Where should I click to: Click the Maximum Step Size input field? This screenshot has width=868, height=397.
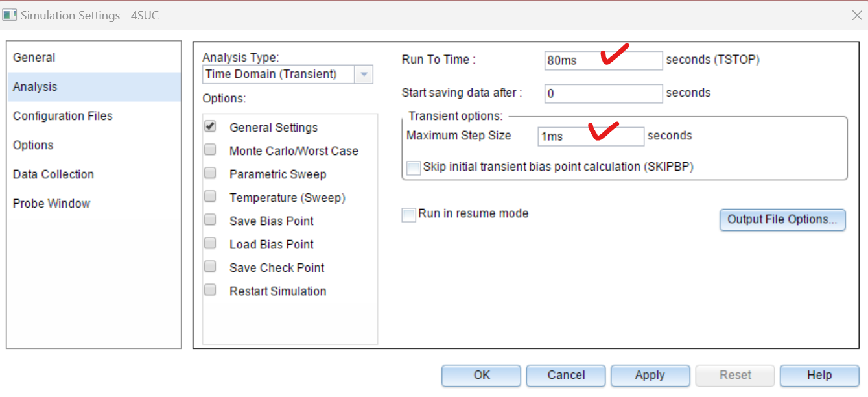[x=591, y=136]
